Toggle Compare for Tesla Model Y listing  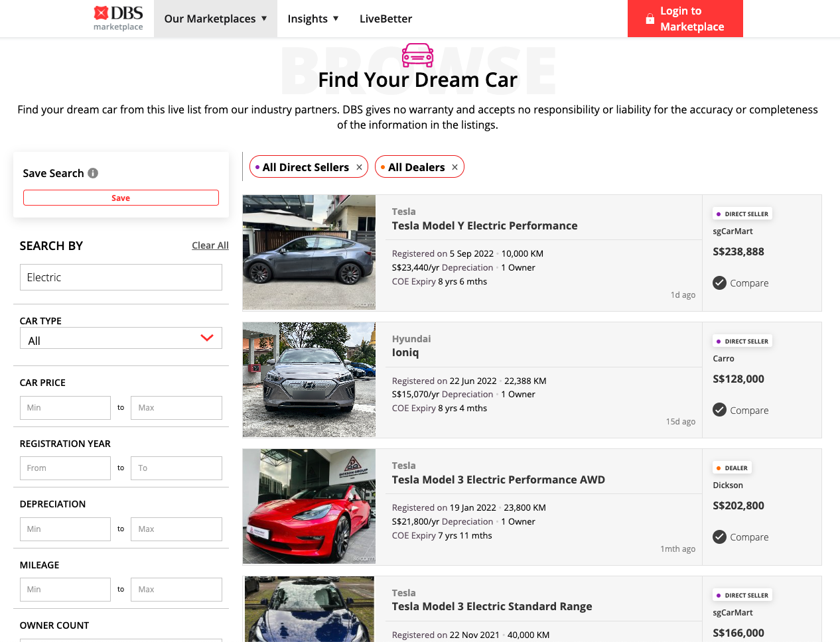(x=719, y=283)
